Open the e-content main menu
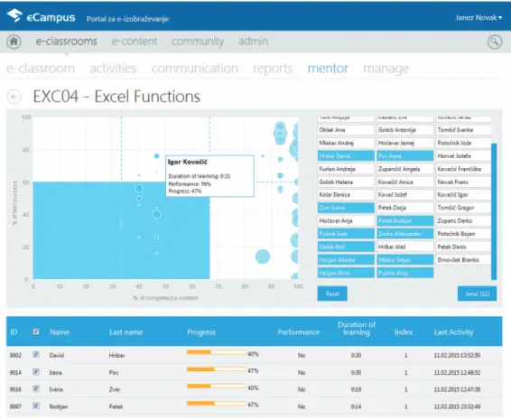The image size is (511, 420). (x=135, y=42)
